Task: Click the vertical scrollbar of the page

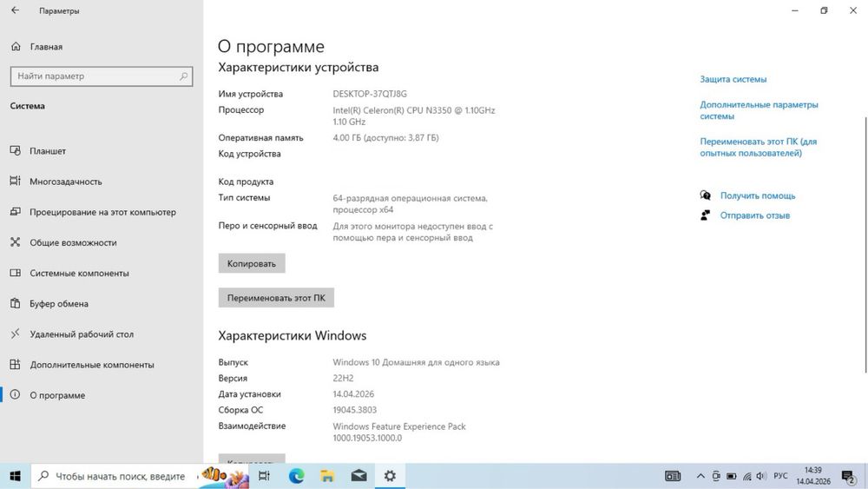Action: coord(865,244)
